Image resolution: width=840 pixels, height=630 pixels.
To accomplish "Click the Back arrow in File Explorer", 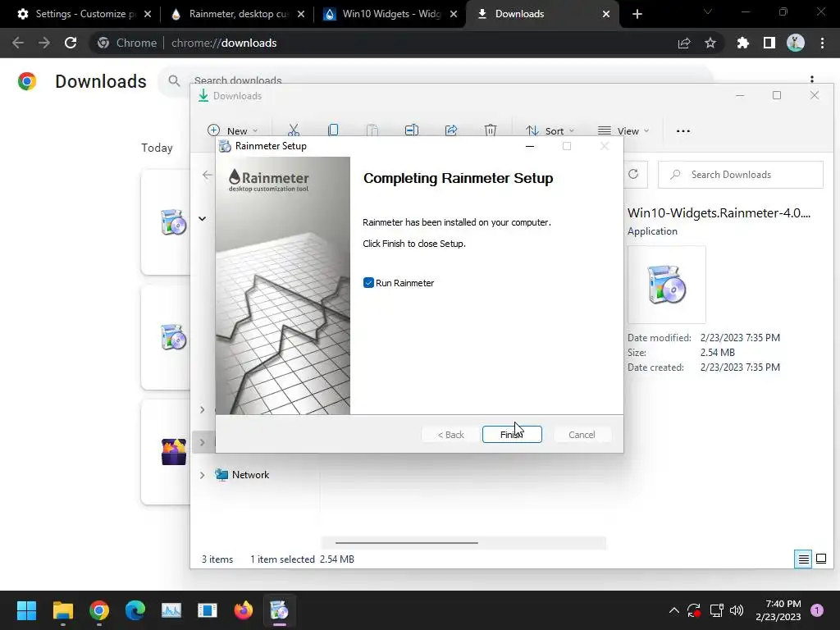I will click(x=208, y=175).
